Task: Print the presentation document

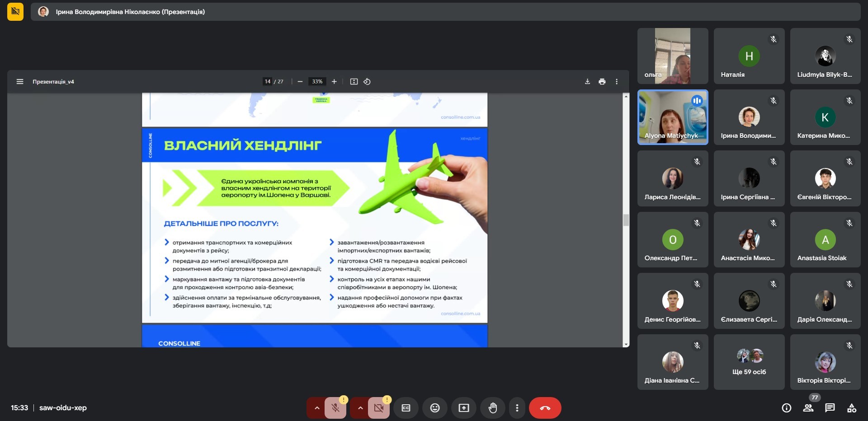Action: point(602,82)
